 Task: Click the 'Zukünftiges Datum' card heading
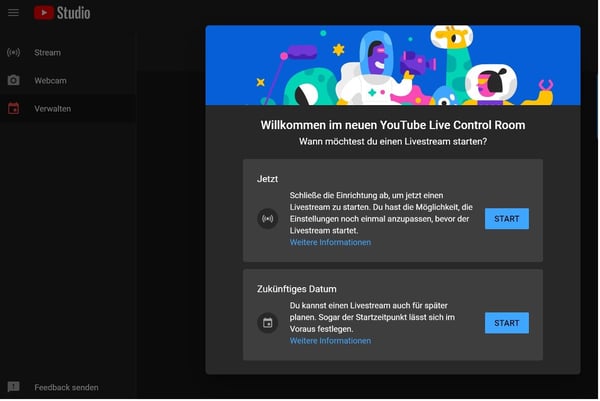[x=297, y=289]
